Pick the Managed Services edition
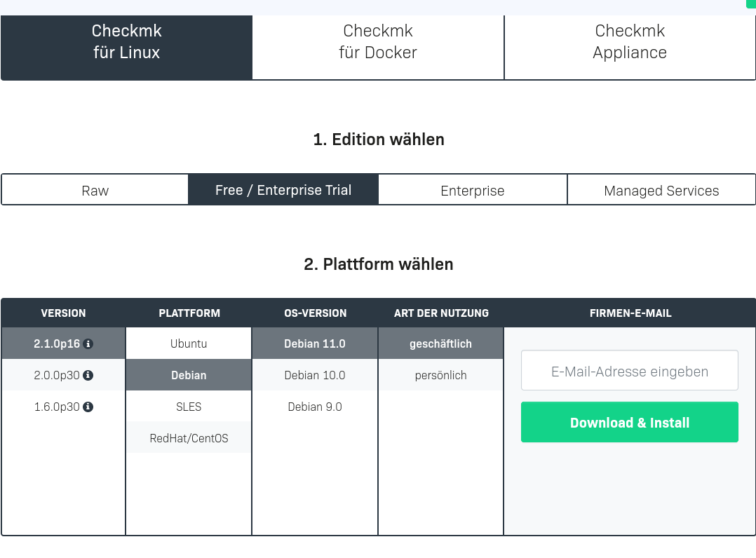Viewport: 756px width, 558px height. pyautogui.click(x=661, y=191)
